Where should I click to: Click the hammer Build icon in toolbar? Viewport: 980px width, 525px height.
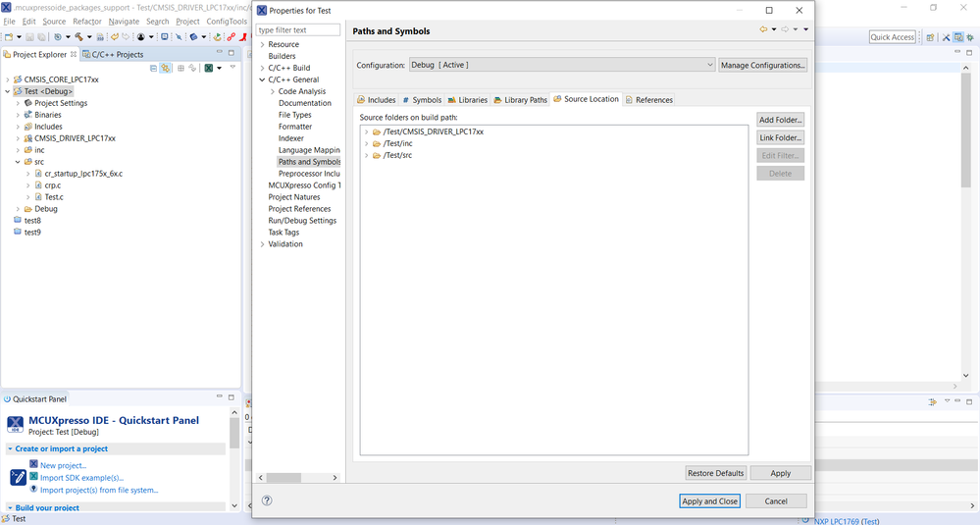pos(78,37)
